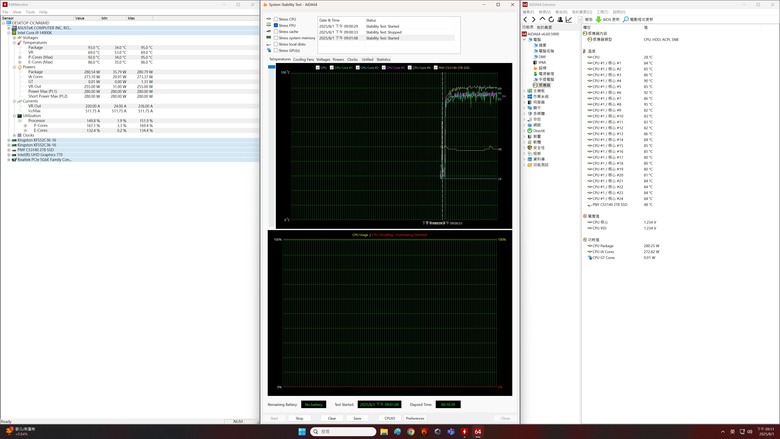Select IPMI in the AIDA64 tree

coord(540,63)
